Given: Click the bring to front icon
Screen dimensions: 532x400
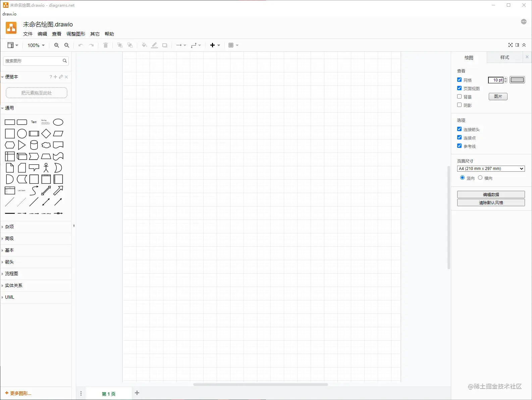Looking at the screenshot, I should pos(120,45).
